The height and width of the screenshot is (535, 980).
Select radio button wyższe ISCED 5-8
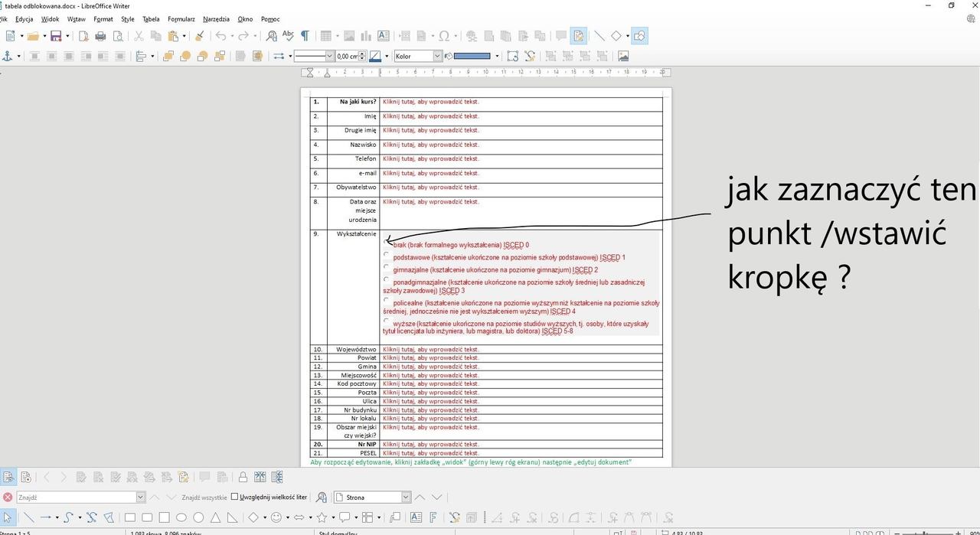pyautogui.click(x=387, y=321)
